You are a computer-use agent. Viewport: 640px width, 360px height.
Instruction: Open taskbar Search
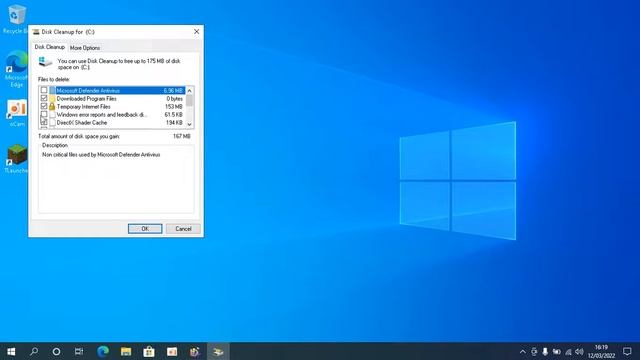tap(34, 351)
